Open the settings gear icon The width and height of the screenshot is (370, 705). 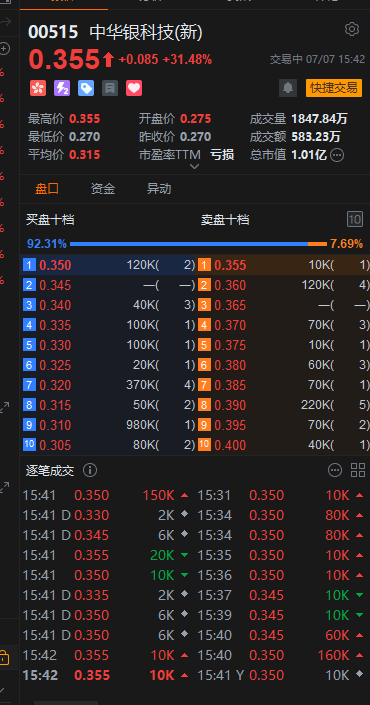click(x=352, y=29)
